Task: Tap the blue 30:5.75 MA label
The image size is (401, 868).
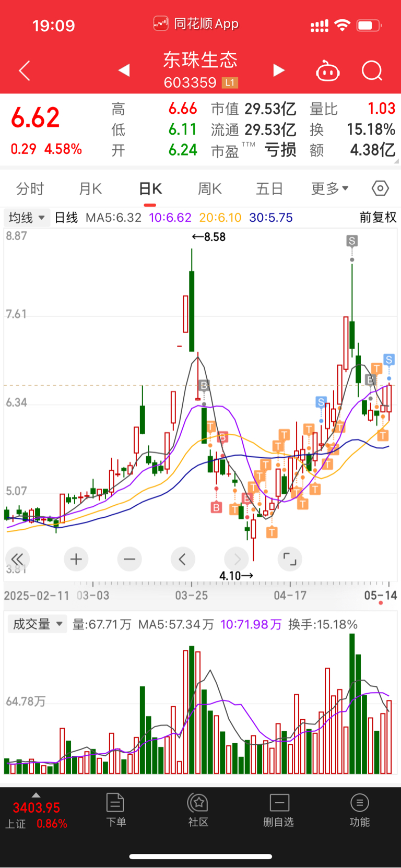Action: pos(271,217)
